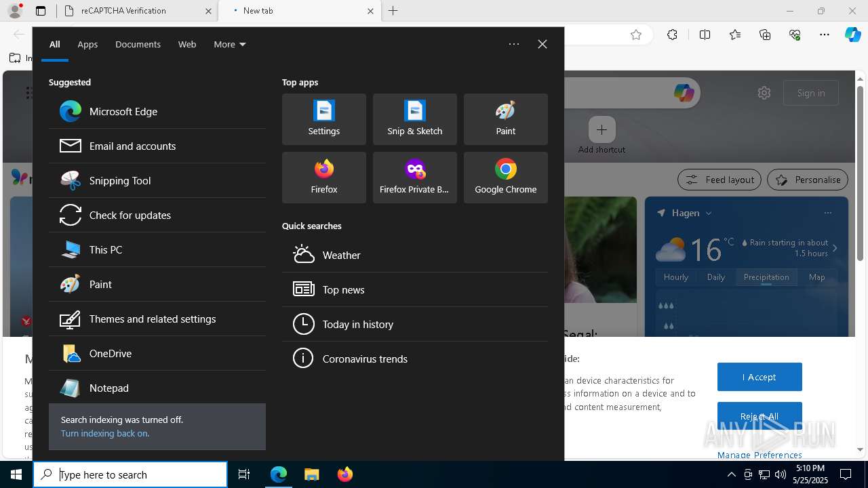
Task: Launch Snipping Tool from suggestions
Action: 157,180
